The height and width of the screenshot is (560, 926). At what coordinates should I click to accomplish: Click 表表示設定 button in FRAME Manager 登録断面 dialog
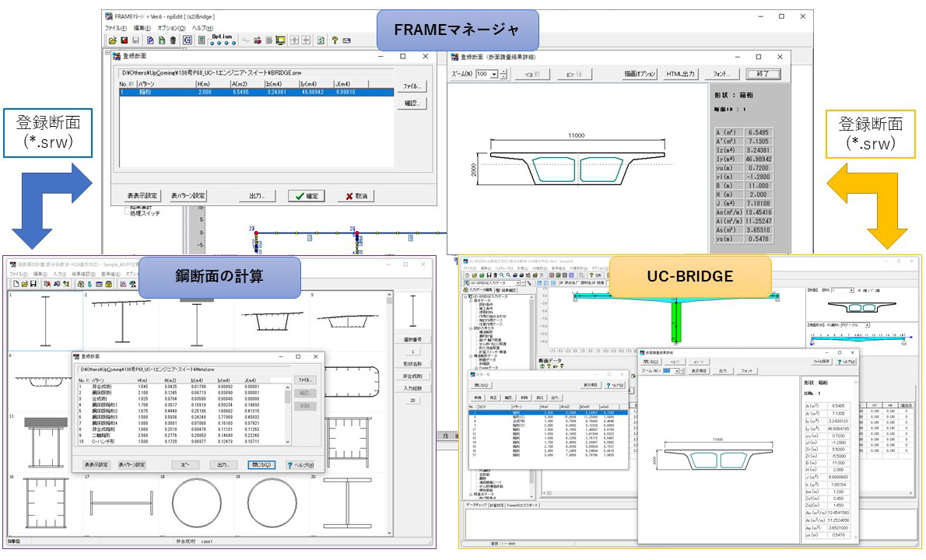pyautogui.click(x=142, y=196)
